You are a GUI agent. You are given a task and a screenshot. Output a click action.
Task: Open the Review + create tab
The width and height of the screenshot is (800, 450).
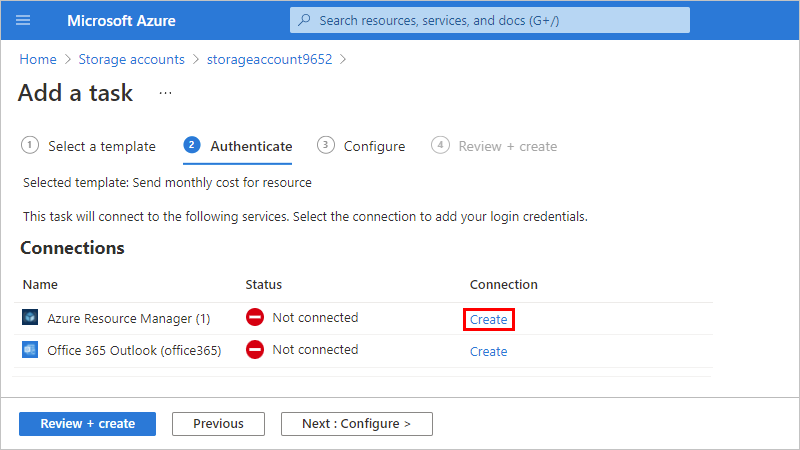[494, 146]
